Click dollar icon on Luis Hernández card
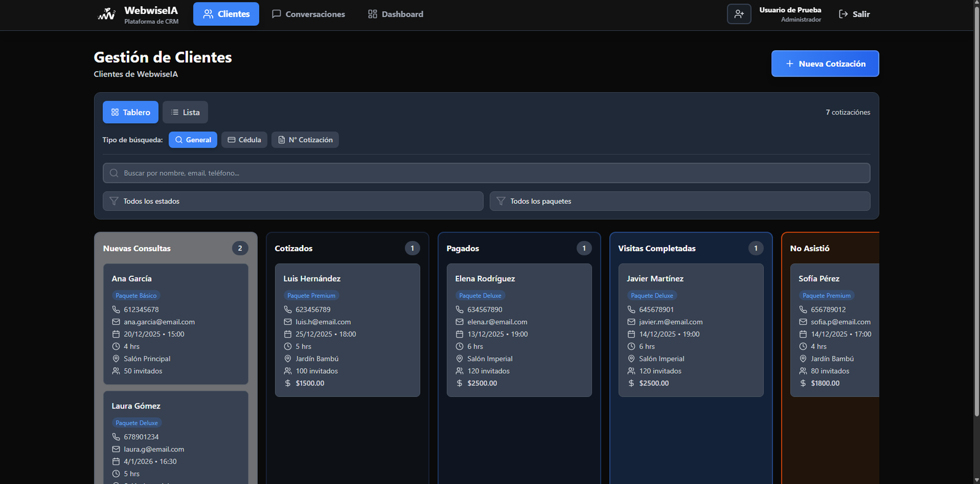Screen dimensions: 980x484 pos(288,383)
